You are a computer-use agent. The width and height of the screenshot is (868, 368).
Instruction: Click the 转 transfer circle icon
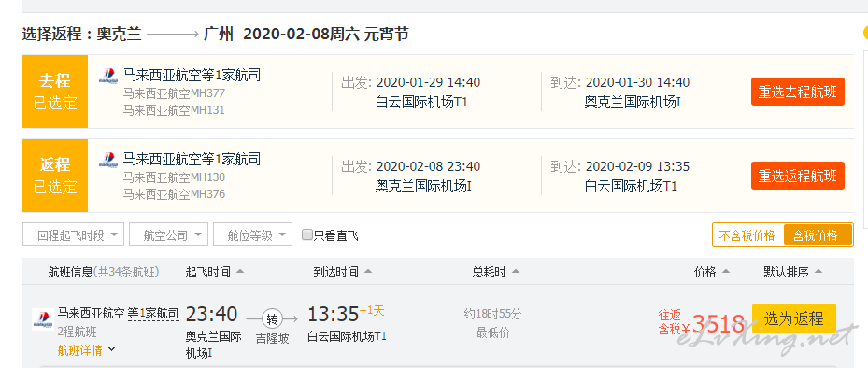click(272, 318)
